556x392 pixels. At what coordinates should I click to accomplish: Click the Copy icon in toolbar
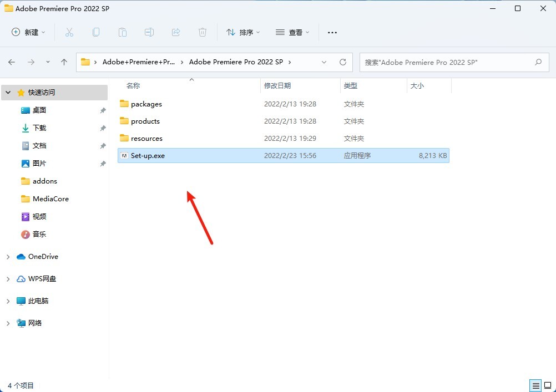pos(96,32)
